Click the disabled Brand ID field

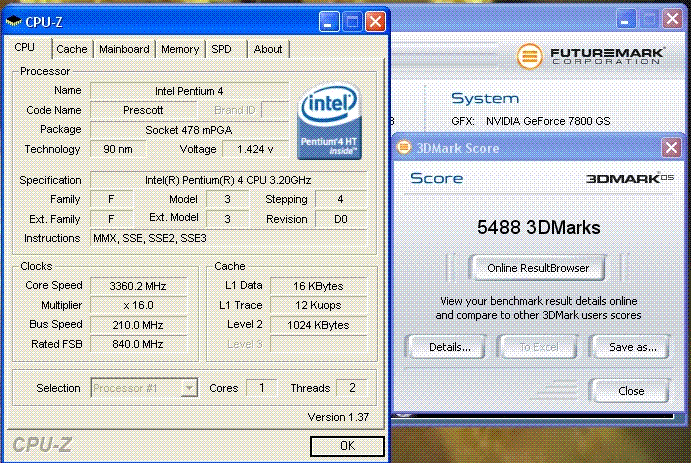tap(275, 110)
